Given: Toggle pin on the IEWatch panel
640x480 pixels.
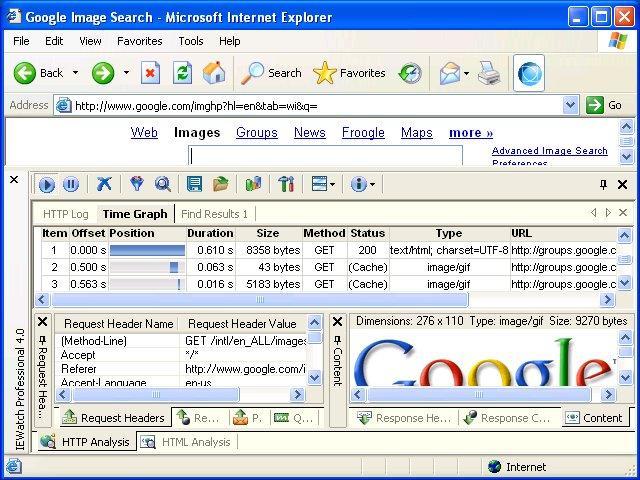Looking at the screenshot, I should (x=603, y=185).
